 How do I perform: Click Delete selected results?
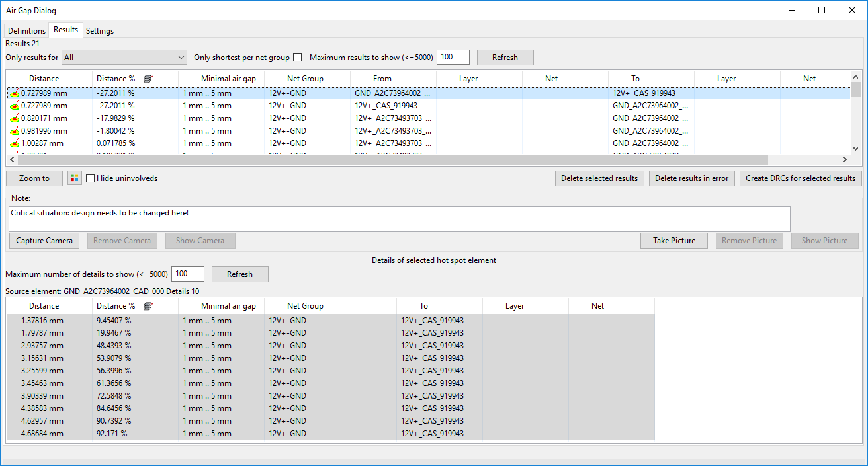point(599,178)
